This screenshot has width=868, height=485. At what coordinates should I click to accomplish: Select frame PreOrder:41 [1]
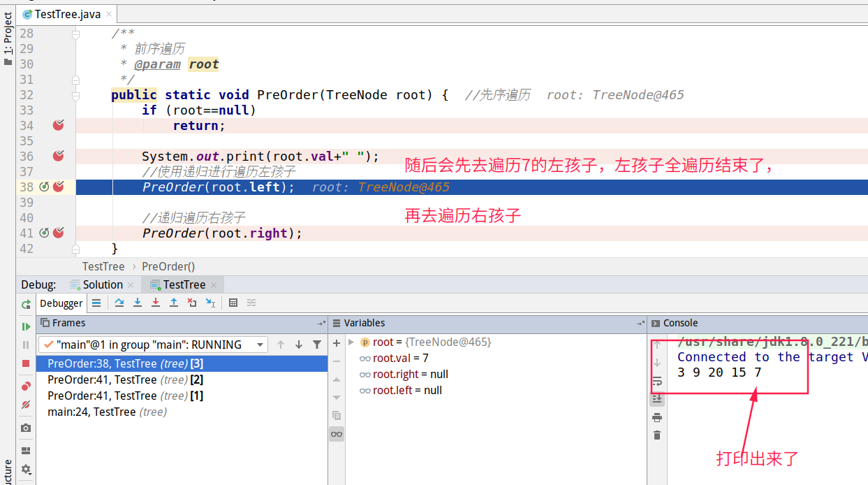[x=182, y=396]
